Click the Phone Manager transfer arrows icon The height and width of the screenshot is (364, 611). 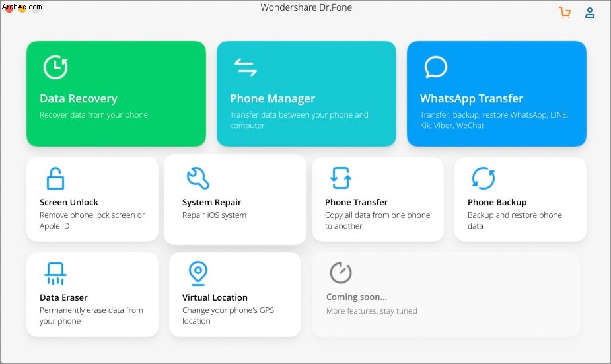246,67
